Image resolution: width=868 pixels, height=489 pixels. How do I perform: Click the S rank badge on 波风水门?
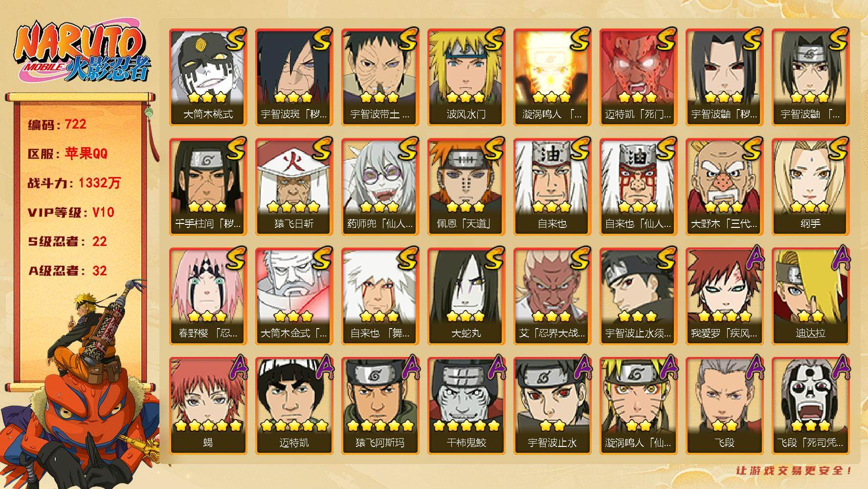click(x=492, y=38)
